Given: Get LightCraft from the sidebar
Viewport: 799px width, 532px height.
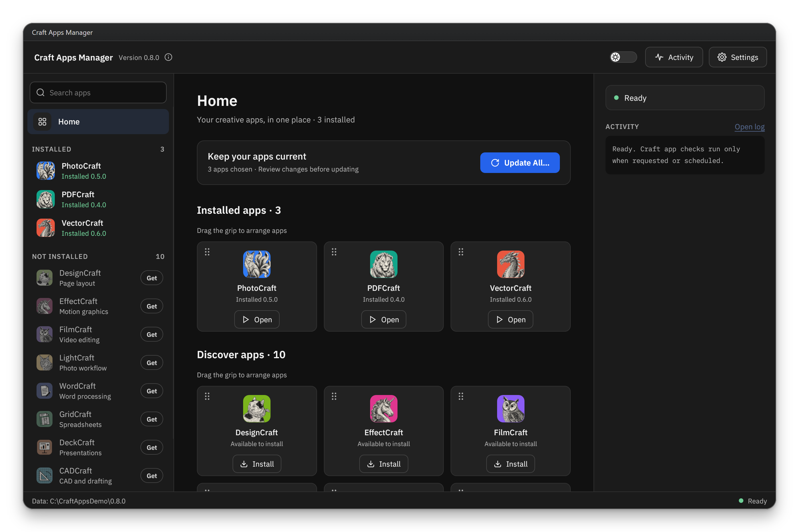Looking at the screenshot, I should tap(152, 362).
